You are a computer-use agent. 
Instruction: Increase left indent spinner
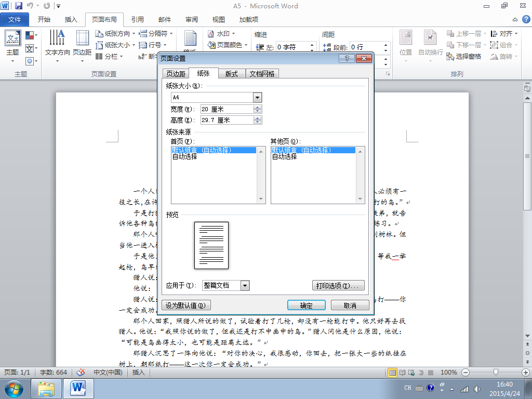point(312,45)
